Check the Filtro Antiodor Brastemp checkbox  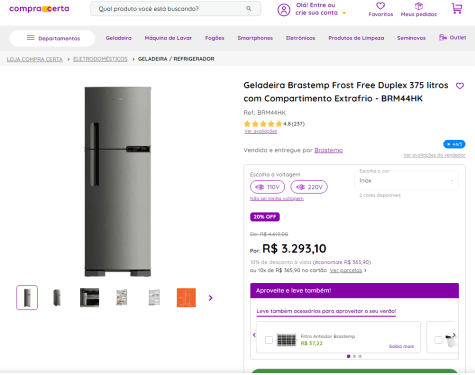(x=269, y=340)
